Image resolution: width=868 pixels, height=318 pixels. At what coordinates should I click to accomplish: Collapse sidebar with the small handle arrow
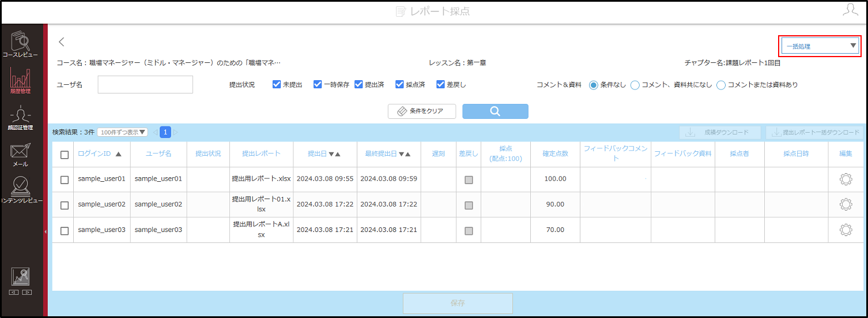pyautogui.click(x=46, y=231)
